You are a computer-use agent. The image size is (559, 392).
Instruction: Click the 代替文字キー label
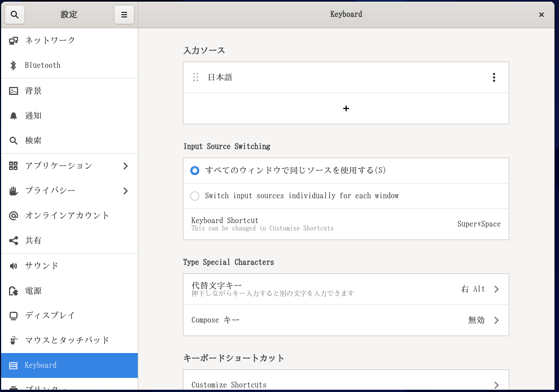pyautogui.click(x=216, y=285)
